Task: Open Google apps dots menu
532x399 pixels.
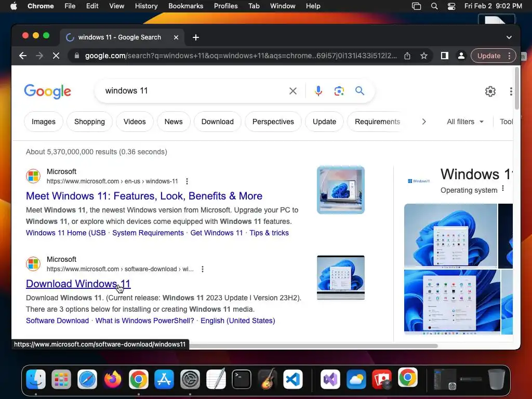Action: tap(511, 91)
